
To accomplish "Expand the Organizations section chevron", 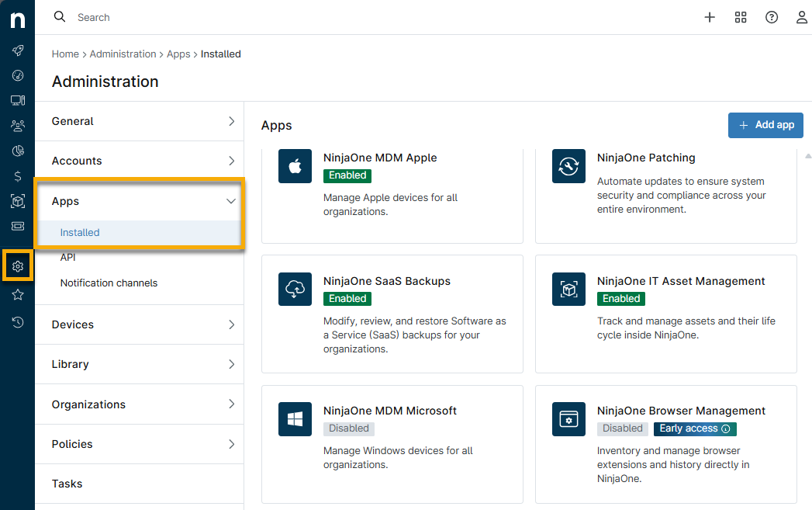I will tap(231, 404).
